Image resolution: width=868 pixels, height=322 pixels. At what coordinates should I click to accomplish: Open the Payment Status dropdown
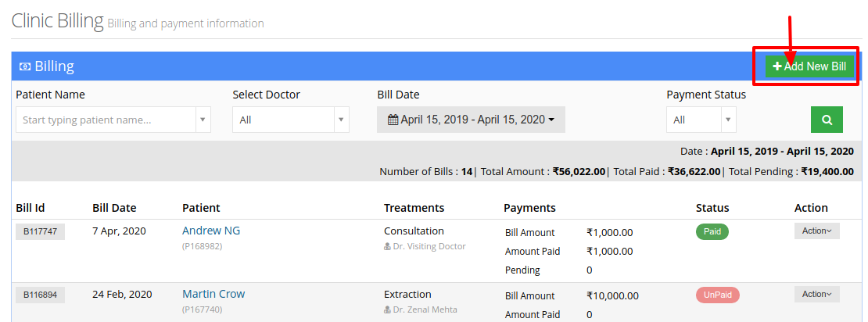tap(701, 120)
